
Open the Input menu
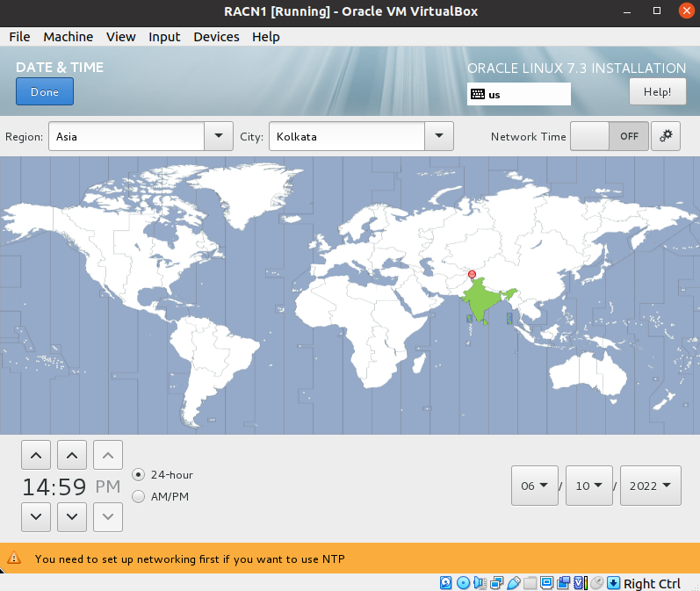point(164,37)
